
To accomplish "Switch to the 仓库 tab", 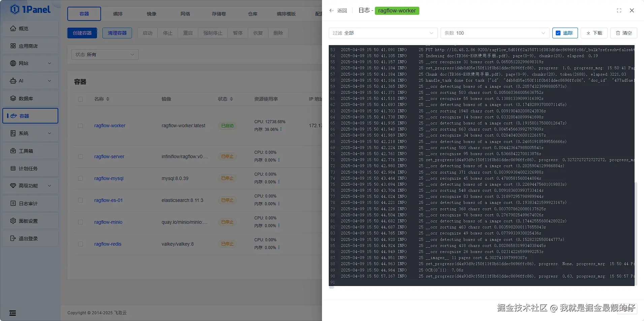I will [x=253, y=14].
